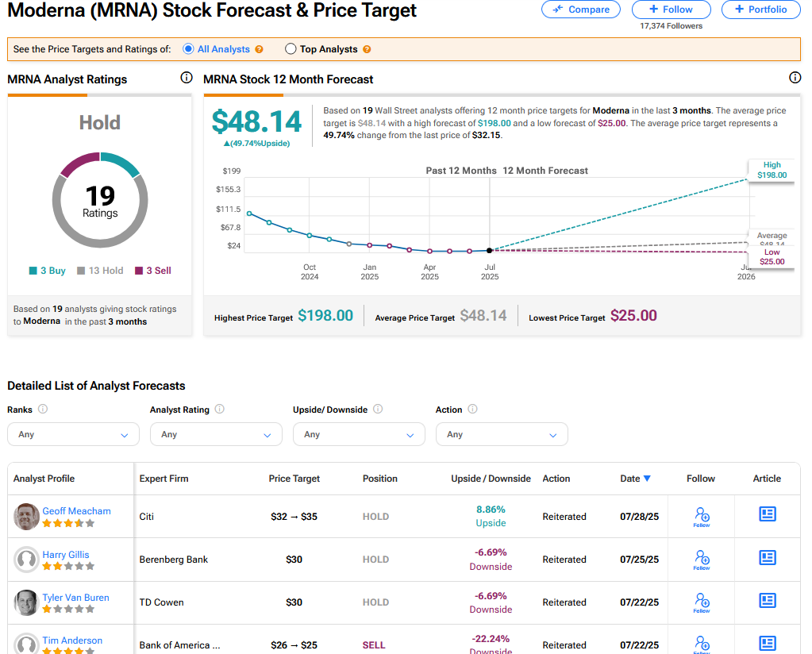The height and width of the screenshot is (654, 812).
Task: Click help icon next to Top Analysts
Action: click(x=366, y=49)
